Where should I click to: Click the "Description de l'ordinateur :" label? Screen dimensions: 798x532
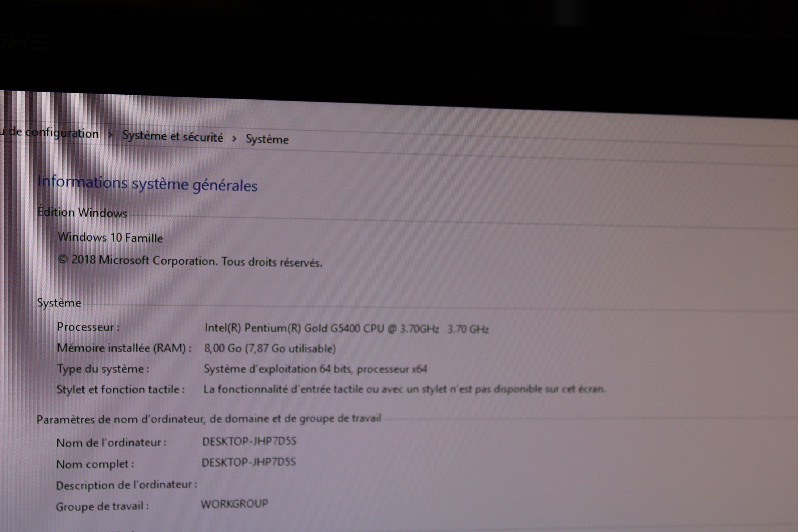(x=126, y=485)
